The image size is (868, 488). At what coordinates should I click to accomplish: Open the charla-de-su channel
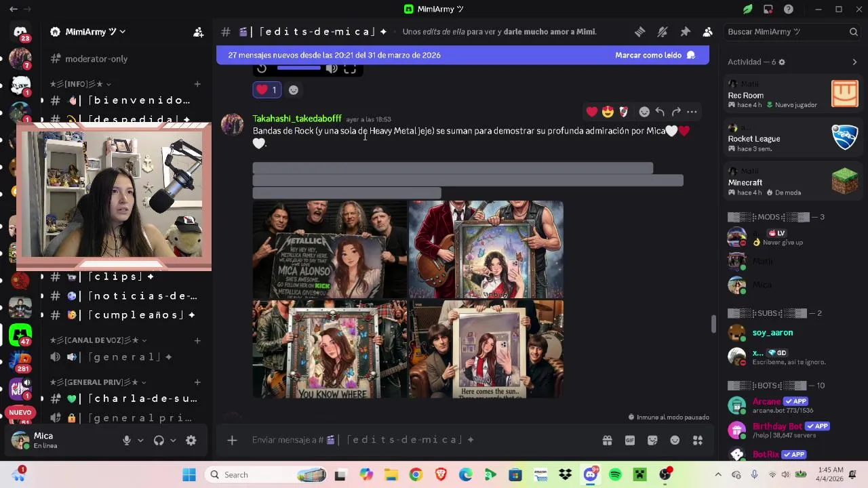click(x=125, y=399)
